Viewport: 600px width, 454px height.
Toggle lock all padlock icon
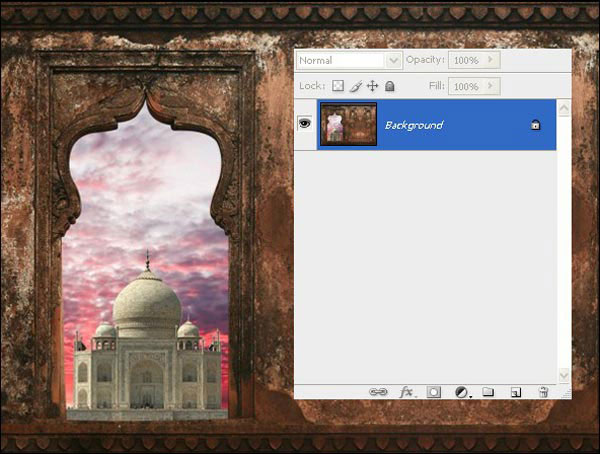click(389, 87)
